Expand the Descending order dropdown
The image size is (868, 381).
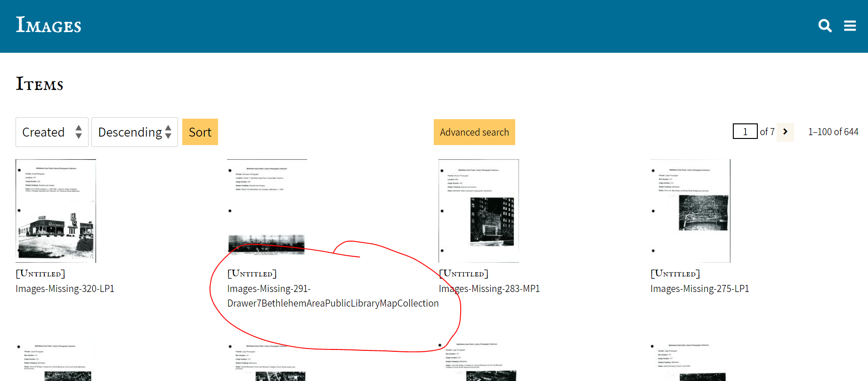[134, 132]
